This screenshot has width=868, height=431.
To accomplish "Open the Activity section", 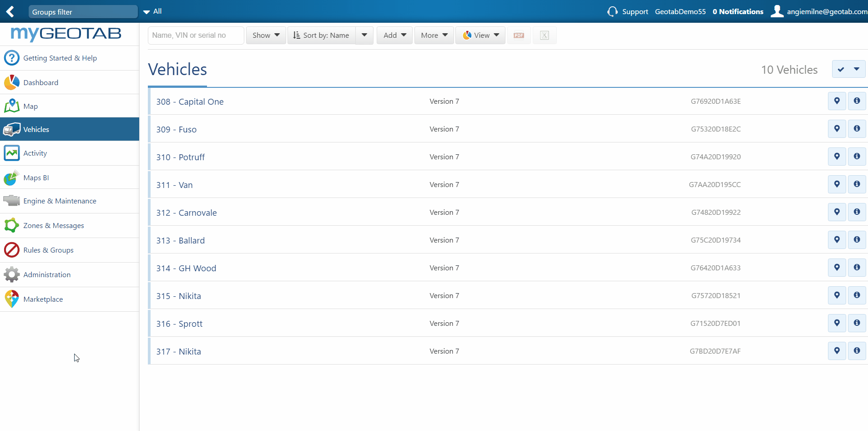I will [x=70, y=153].
